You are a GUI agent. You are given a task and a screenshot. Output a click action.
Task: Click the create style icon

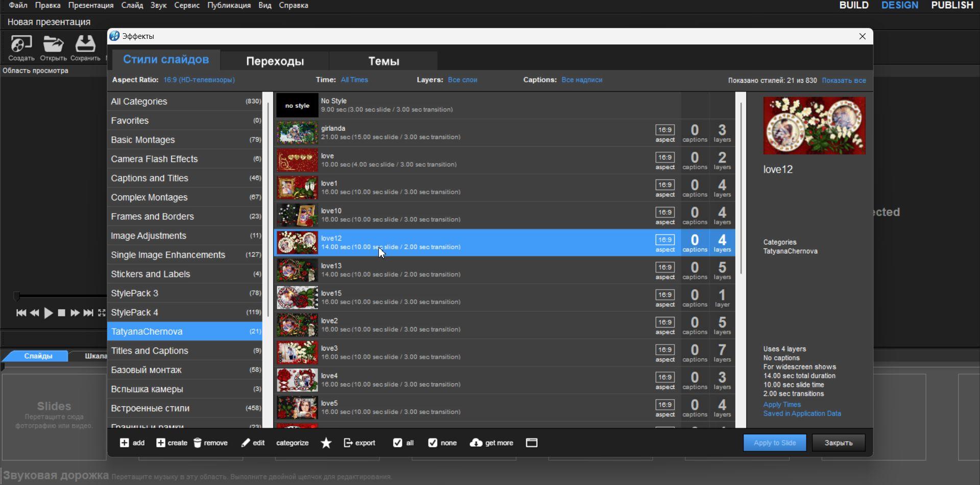[160, 443]
